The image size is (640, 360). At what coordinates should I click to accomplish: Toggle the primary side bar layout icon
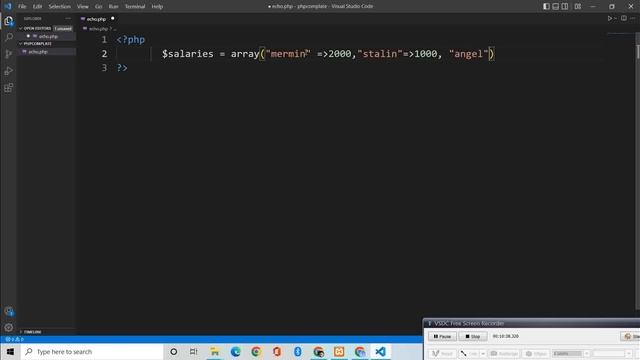546,6
